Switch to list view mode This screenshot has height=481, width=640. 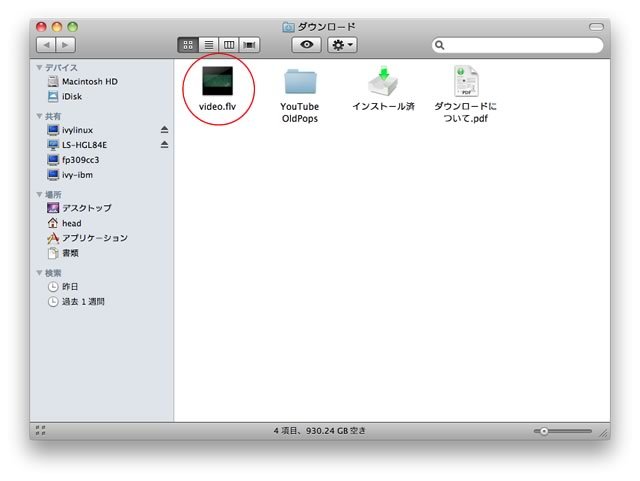[x=208, y=45]
